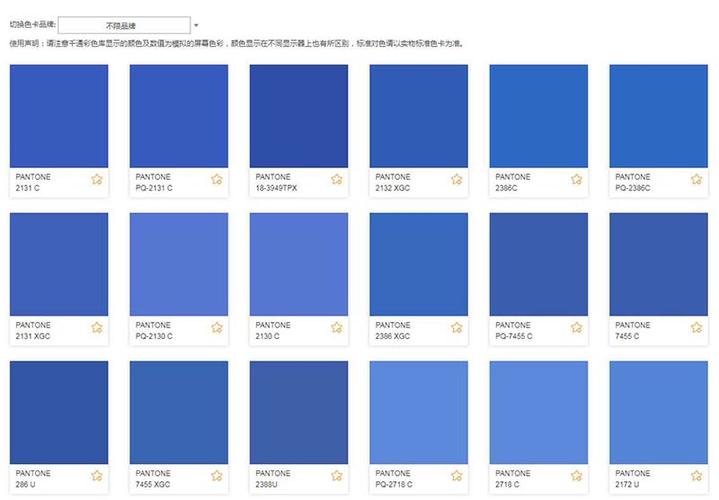Favorite PANTONE 2172 U using star
Viewport: 719px width, 500px height.
pos(697,476)
